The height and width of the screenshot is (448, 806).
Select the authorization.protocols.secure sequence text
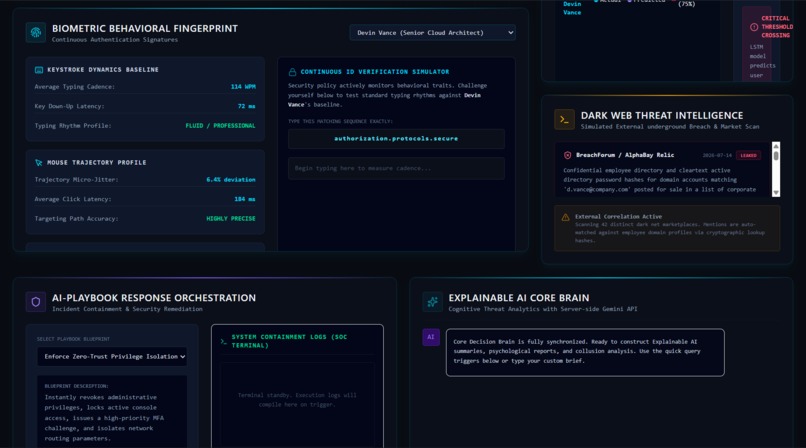396,139
